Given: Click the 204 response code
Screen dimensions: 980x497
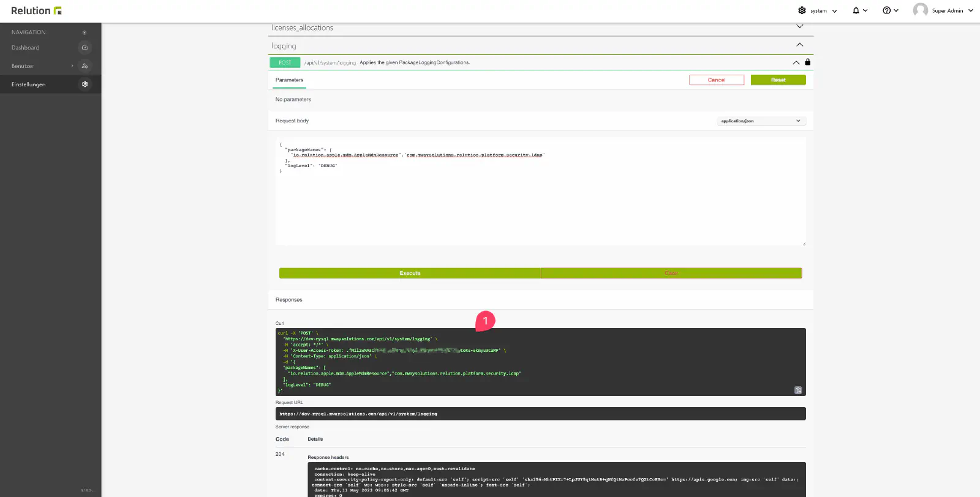Looking at the screenshot, I should 280,454.
